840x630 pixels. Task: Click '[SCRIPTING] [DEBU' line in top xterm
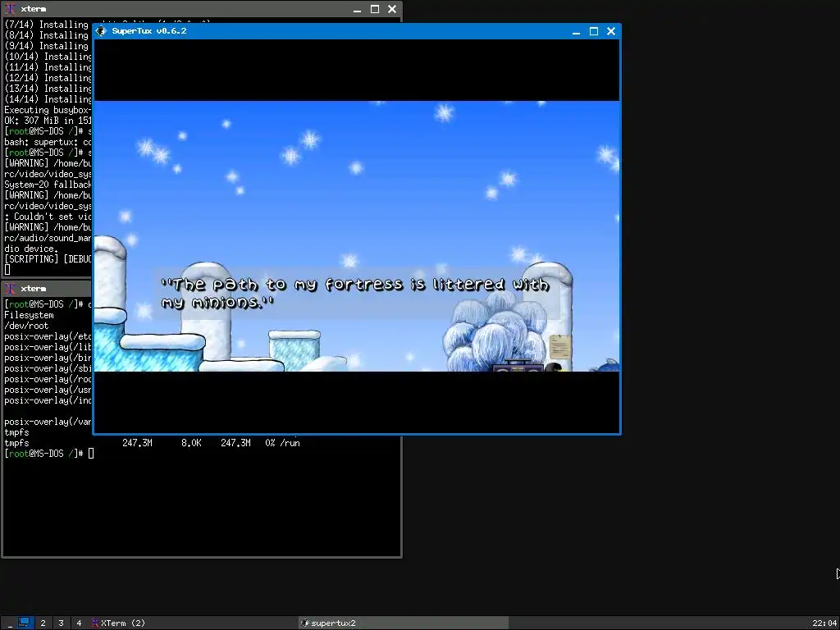click(48, 259)
